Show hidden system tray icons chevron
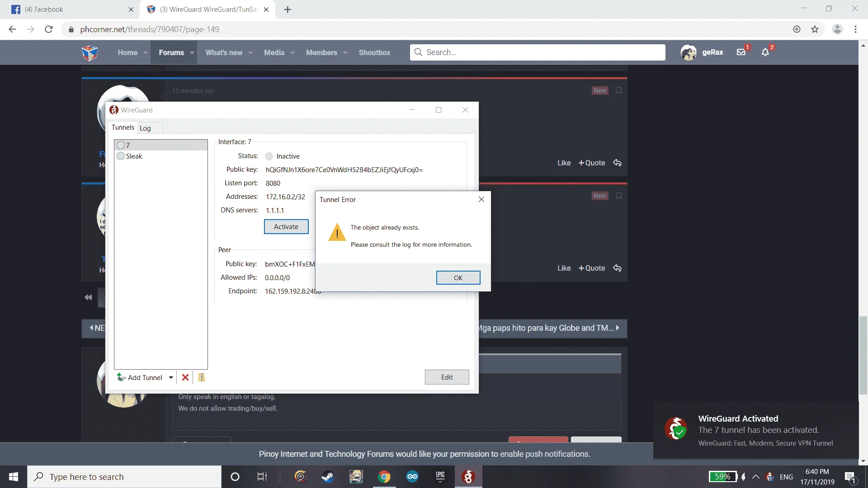Image resolution: width=868 pixels, height=488 pixels. click(755, 477)
